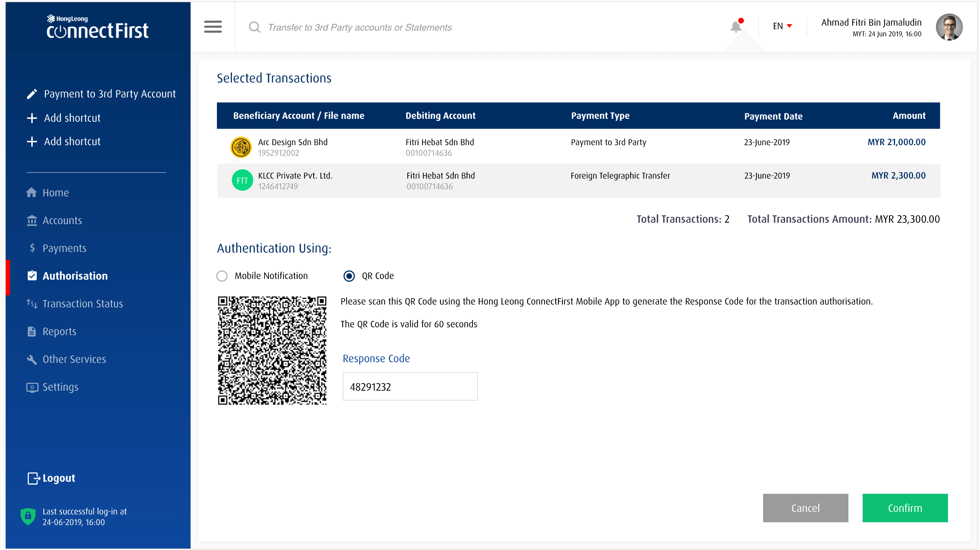This screenshot has width=980, height=550.
Task: Open the EN language dropdown
Action: (782, 26)
